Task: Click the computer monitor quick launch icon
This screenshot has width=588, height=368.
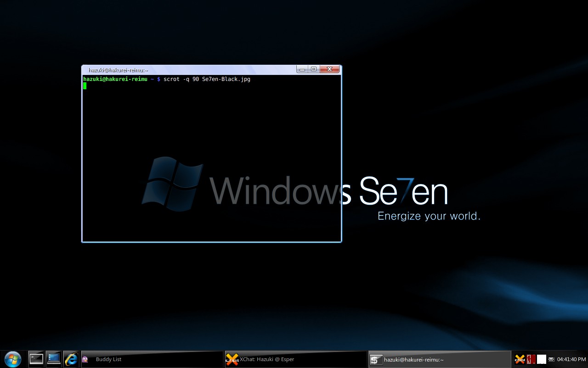Action: pos(54,359)
